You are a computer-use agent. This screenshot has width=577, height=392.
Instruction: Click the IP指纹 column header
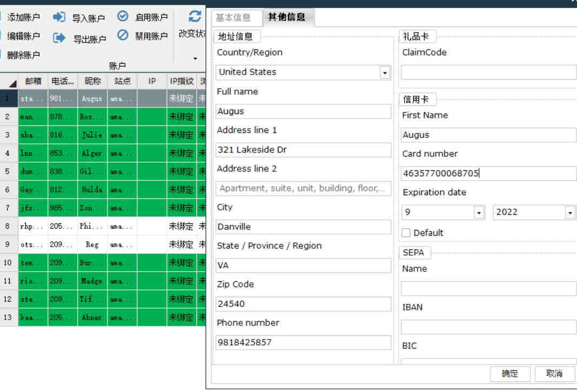182,81
